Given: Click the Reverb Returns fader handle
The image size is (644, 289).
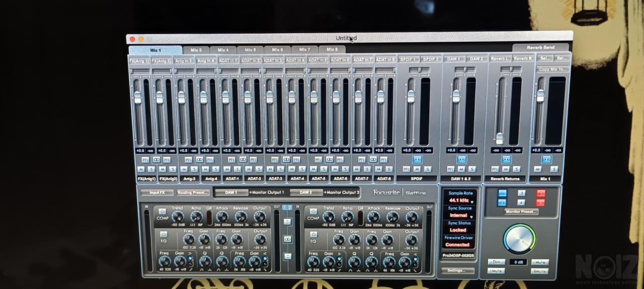Looking at the screenshot, I should [499, 138].
